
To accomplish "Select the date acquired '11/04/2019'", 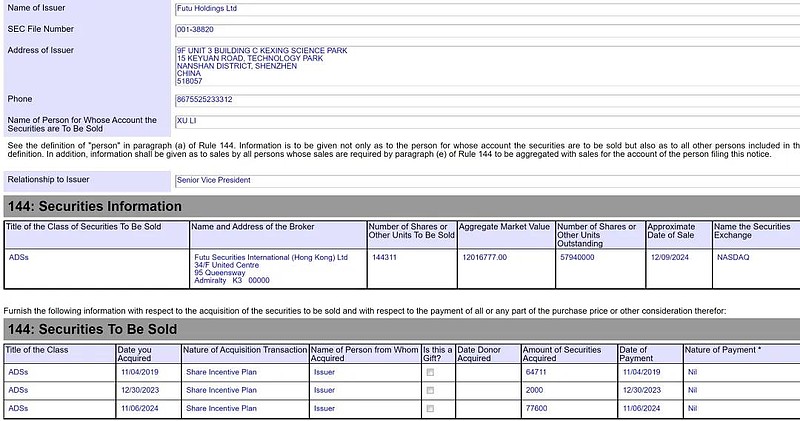I will pos(140,372).
